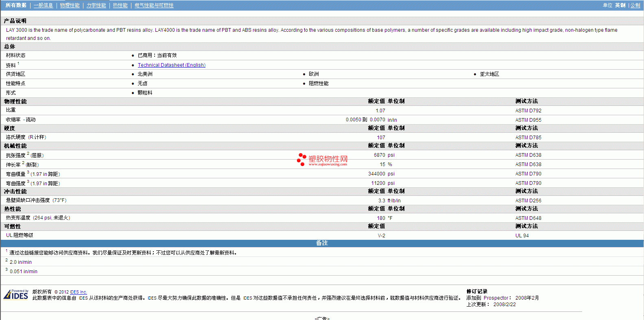Click UL 阻燃等级 row label
This screenshot has height=320, width=644.
(x=20, y=235)
